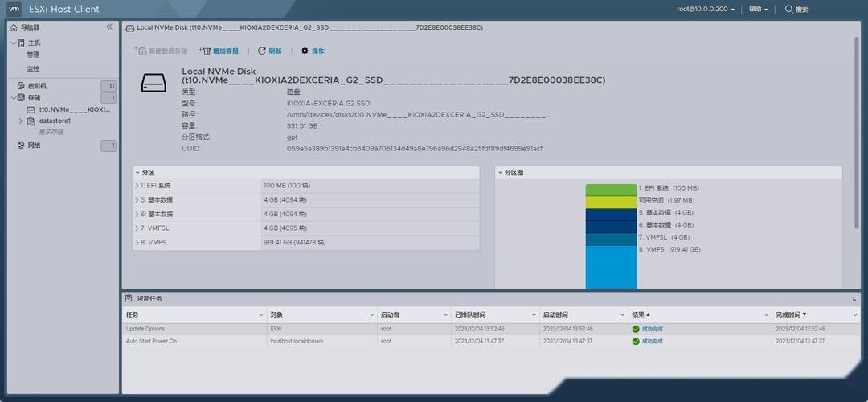868x402 pixels.
Task: Maximize the Recent tasks panel icon
Action: coord(856,298)
